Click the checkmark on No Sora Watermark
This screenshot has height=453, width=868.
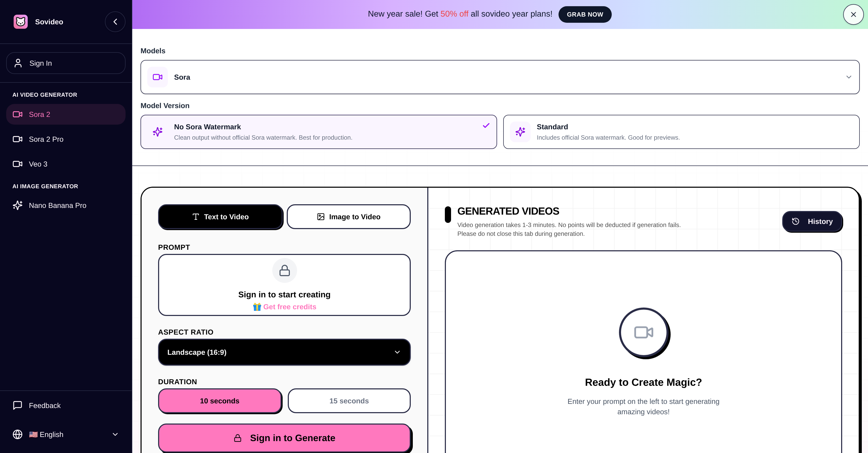486,126
